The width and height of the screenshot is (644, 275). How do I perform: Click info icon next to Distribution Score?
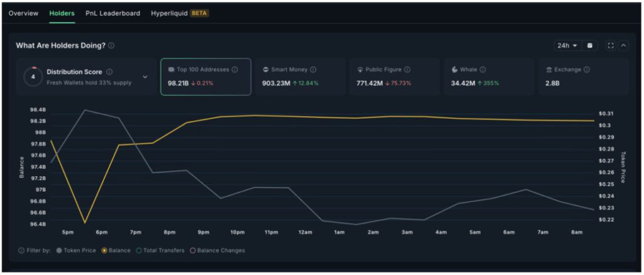click(109, 72)
